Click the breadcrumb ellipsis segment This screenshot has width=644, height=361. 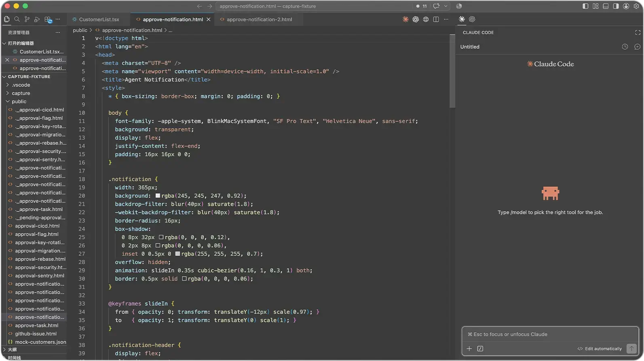point(170,30)
